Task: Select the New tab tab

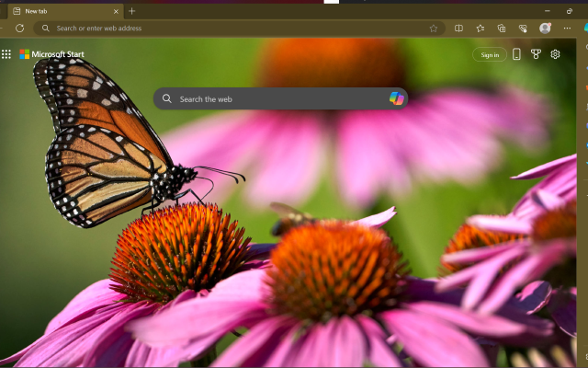Action: pyautogui.click(x=65, y=11)
